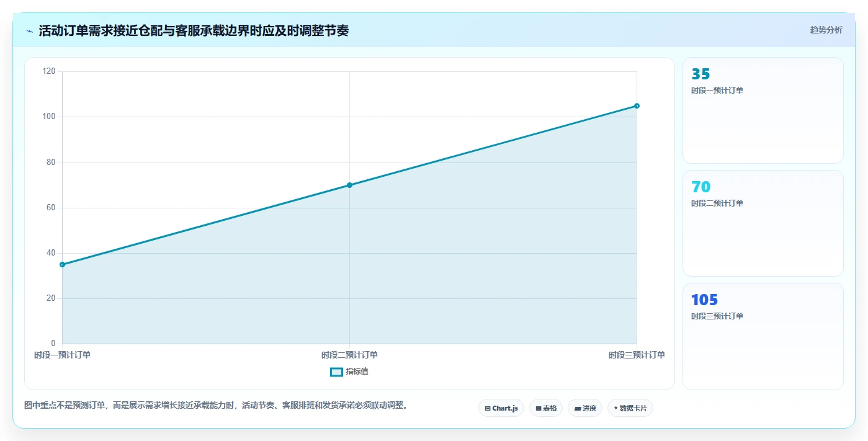Viewport: 868px width, 441px height.
Task: Click the lightning icon beside the title
Action: [x=29, y=31]
